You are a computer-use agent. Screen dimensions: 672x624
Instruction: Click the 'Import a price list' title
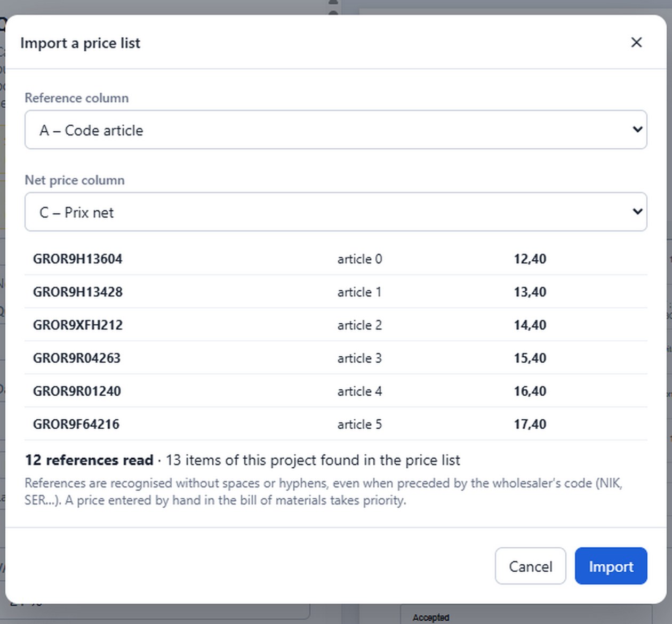[x=81, y=43]
